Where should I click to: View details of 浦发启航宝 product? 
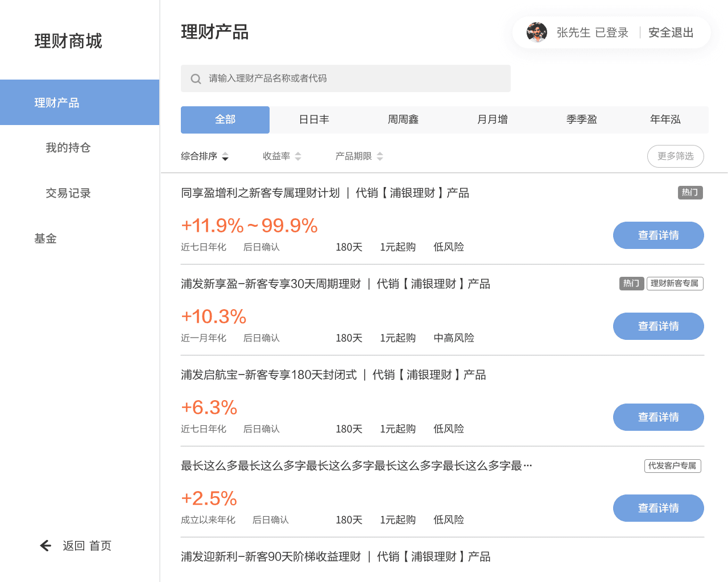click(659, 417)
